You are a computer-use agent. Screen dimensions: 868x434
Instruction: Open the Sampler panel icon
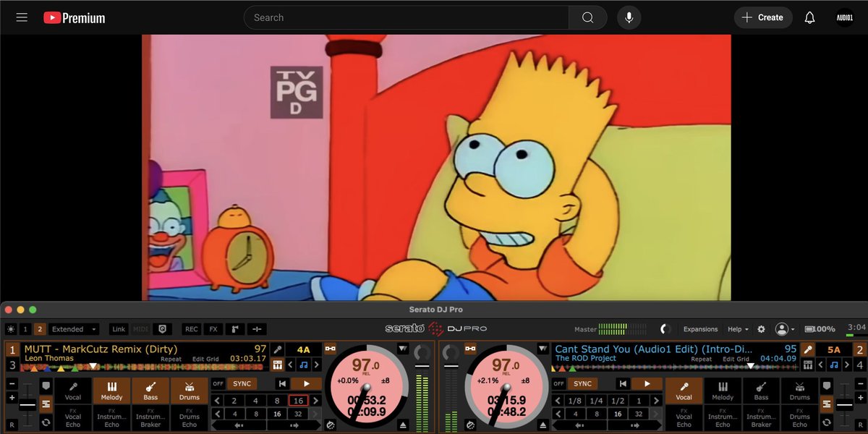tap(234, 329)
